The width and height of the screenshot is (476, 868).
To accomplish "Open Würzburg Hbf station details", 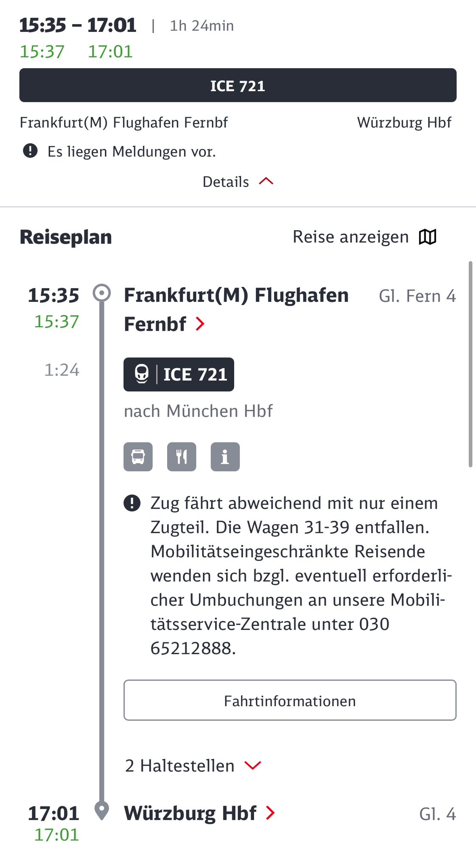I will click(190, 813).
